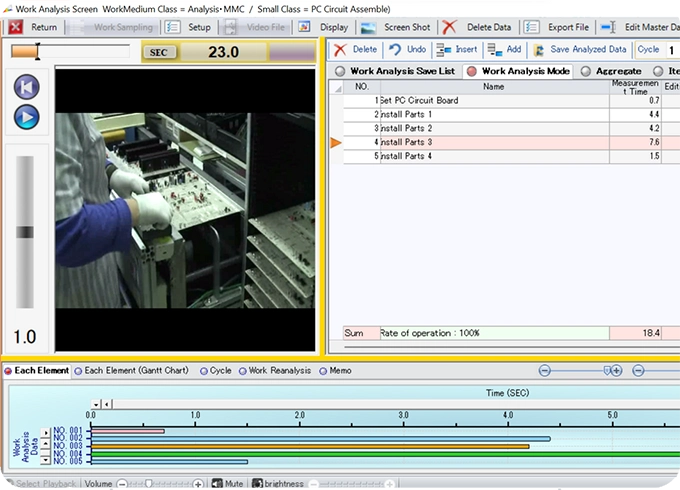This screenshot has height=490, width=680.
Task: Click the Delete Data red X icon
Action: click(x=449, y=27)
